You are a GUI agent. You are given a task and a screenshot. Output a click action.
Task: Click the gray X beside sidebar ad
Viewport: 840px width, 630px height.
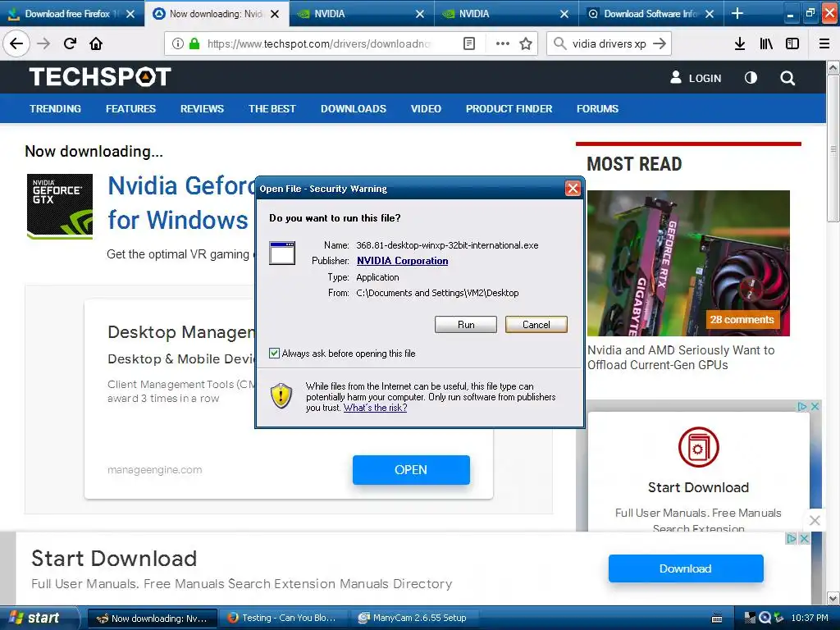click(815, 520)
